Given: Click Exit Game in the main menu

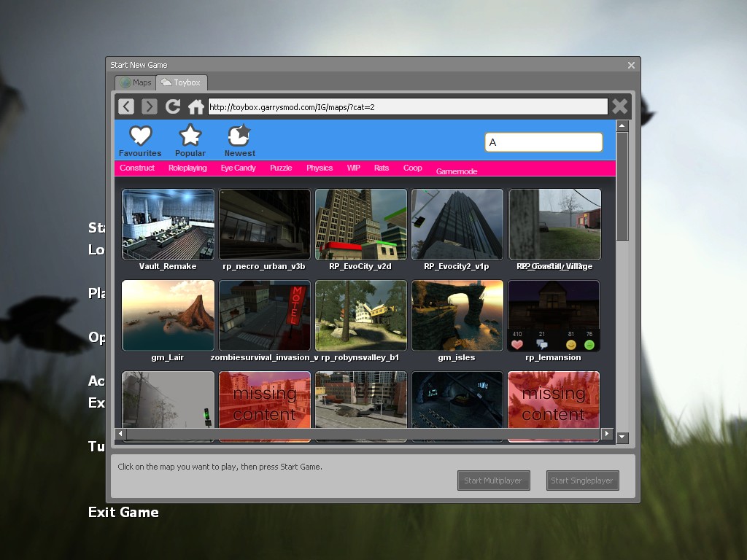Looking at the screenshot, I should (x=123, y=513).
